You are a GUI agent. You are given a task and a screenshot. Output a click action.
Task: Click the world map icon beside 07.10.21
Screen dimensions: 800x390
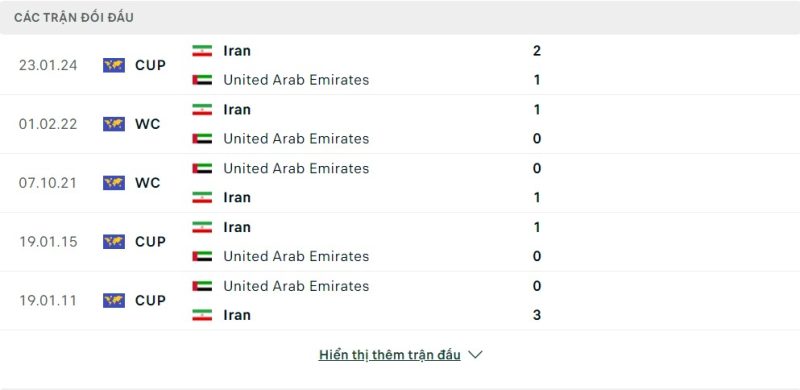pos(114,183)
